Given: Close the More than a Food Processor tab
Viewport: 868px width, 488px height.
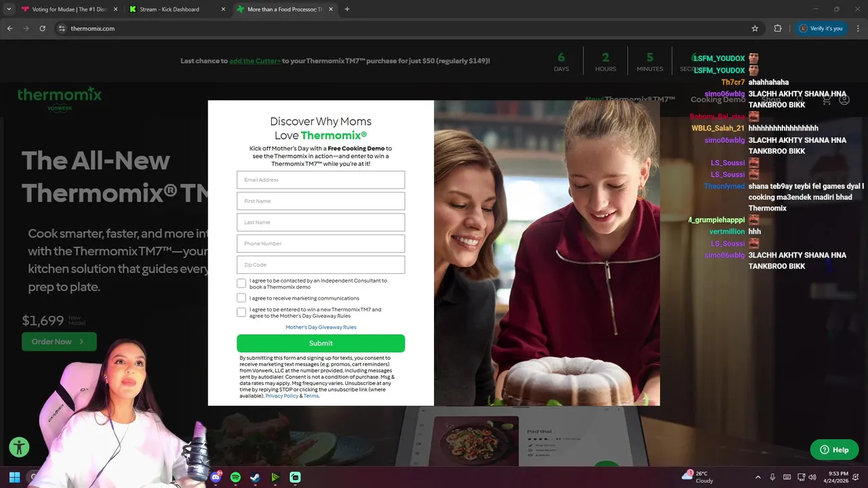Looking at the screenshot, I should click(x=331, y=9).
